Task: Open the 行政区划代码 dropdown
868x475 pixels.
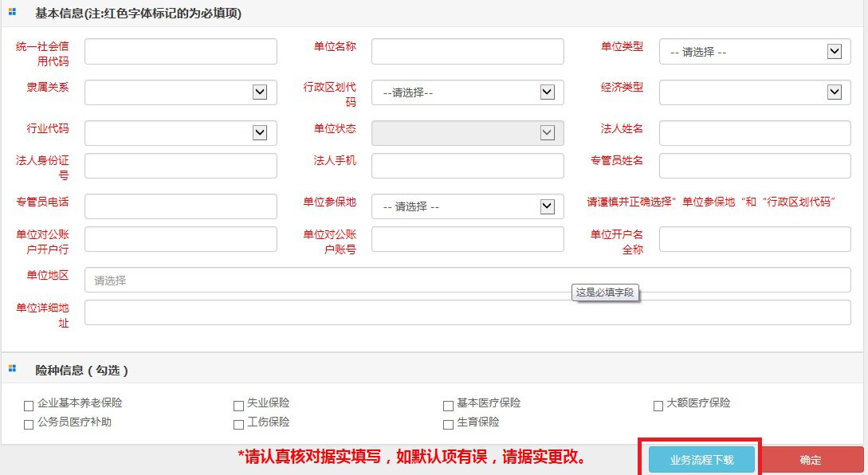Action: click(467, 92)
